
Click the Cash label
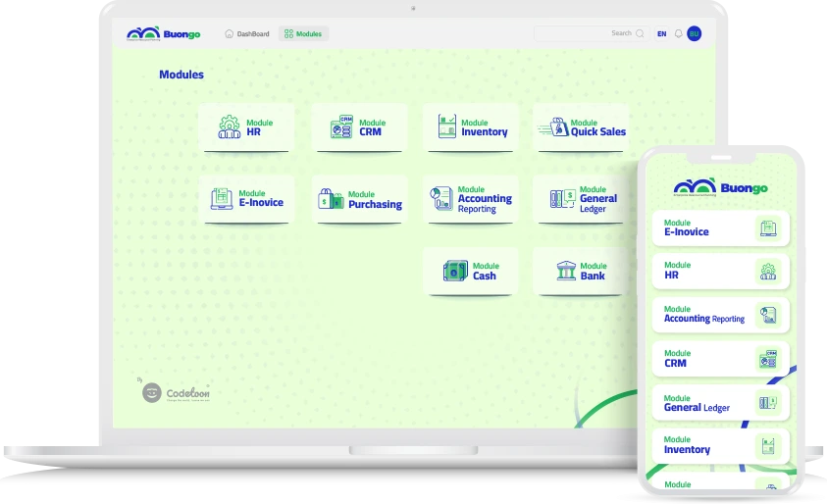coord(485,276)
